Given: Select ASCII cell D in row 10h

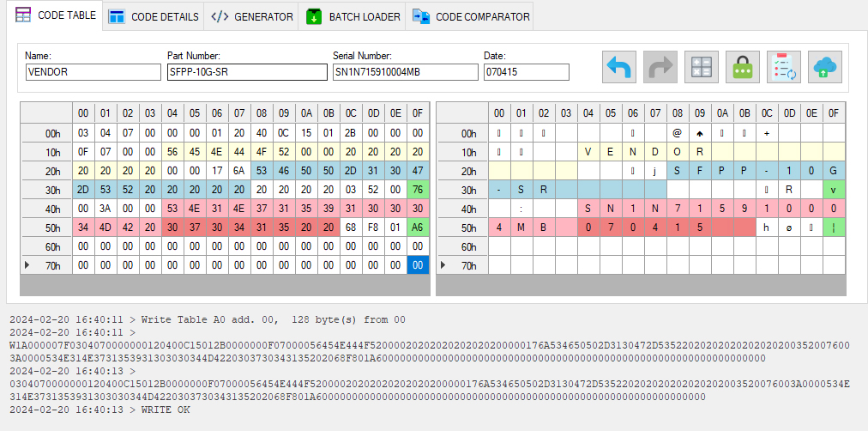Looking at the screenshot, I should (x=655, y=152).
